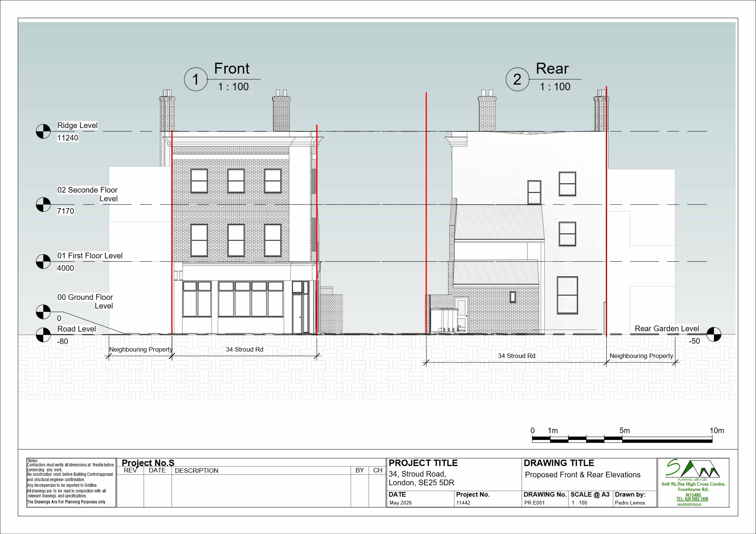Image resolution: width=756 pixels, height=534 pixels.
Task: Click the drawn by name 'Pedro Lemos'
Action: pyautogui.click(x=630, y=503)
